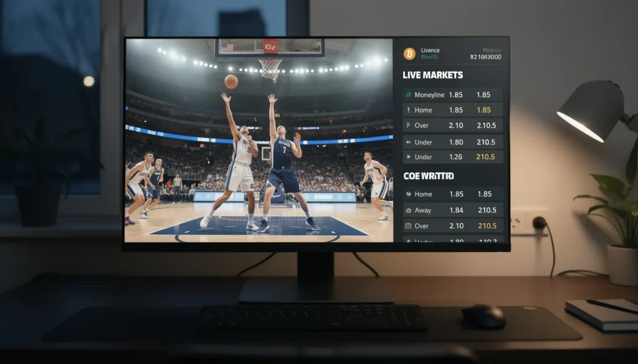Click the Away market label
The width and height of the screenshot is (638, 364).
pyautogui.click(x=423, y=210)
